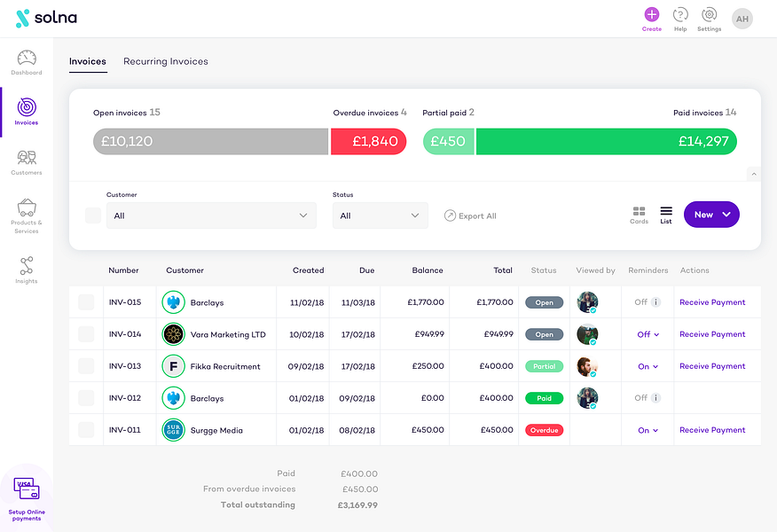This screenshot has width=777, height=532.
Task: Click the Partial status badge on INV-013
Action: point(544,366)
